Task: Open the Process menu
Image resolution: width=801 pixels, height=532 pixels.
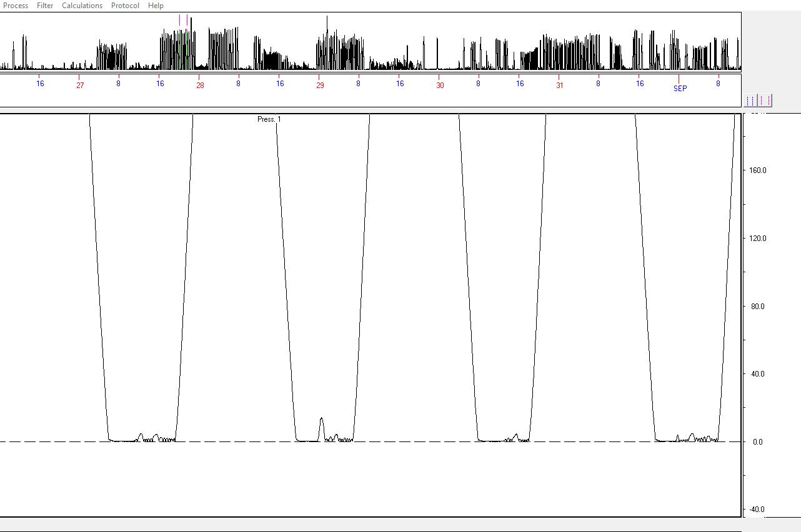Action: coord(16,6)
